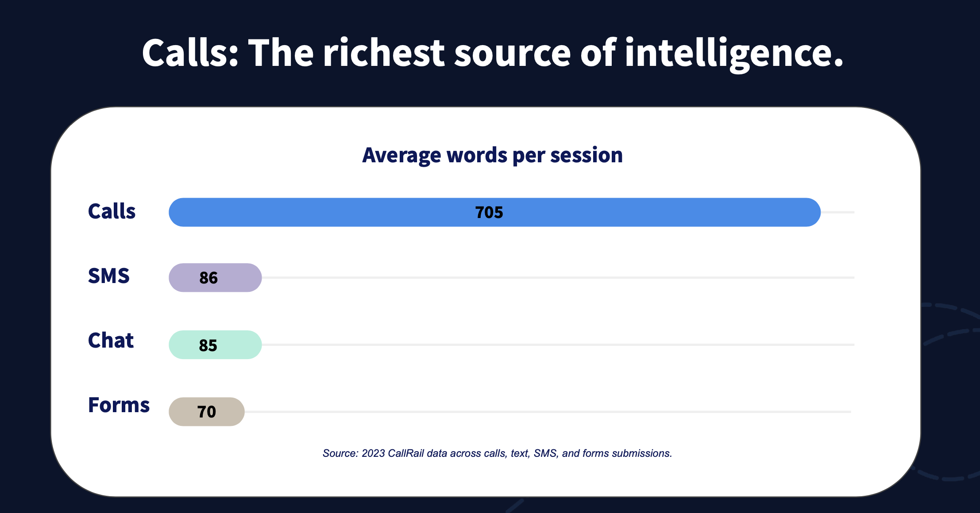Select the purple SMS bar showing 86
Image resolution: width=980 pixels, height=513 pixels.
[x=215, y=278]
